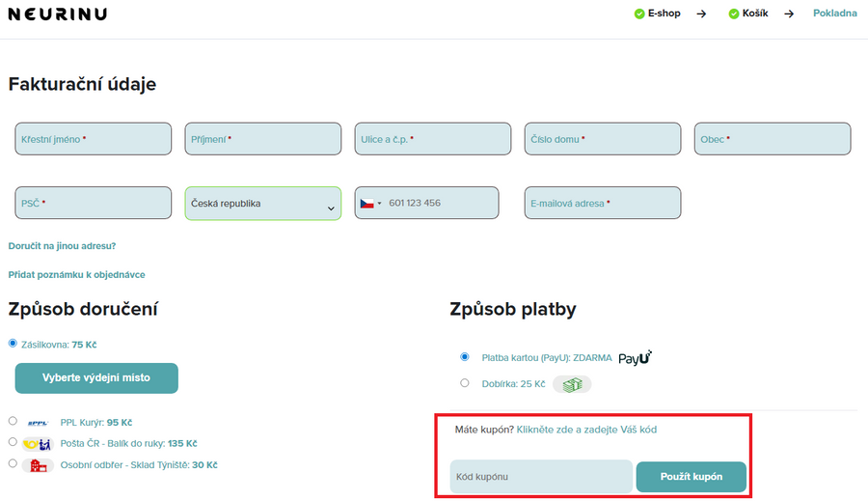The width and height of the screenshot is (868, 501).
Task: Click the NEURINU logo
Action: pos(58,14)
